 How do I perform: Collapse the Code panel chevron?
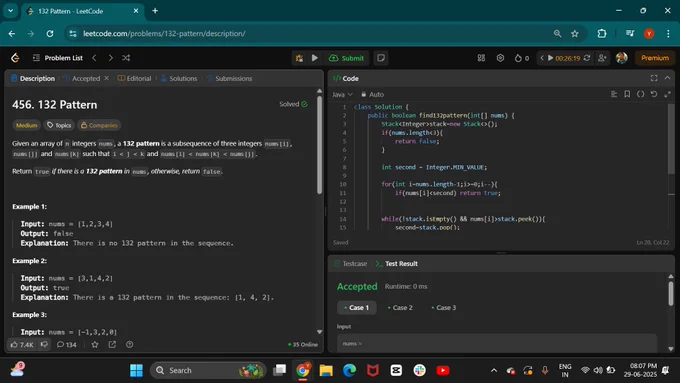click(x=667, y=78)
